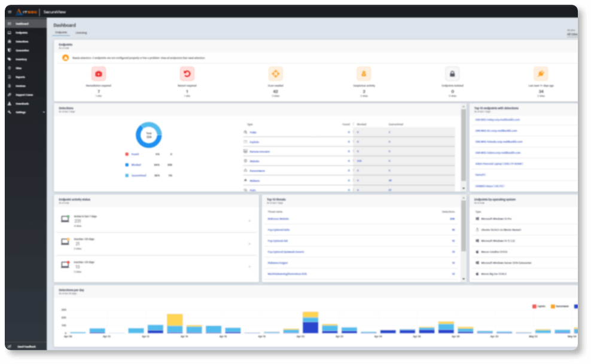This screenshot has width=591, height=364.
Task: Select the Endpoints tab under Dashboard
Action: [x=61, y=32]
